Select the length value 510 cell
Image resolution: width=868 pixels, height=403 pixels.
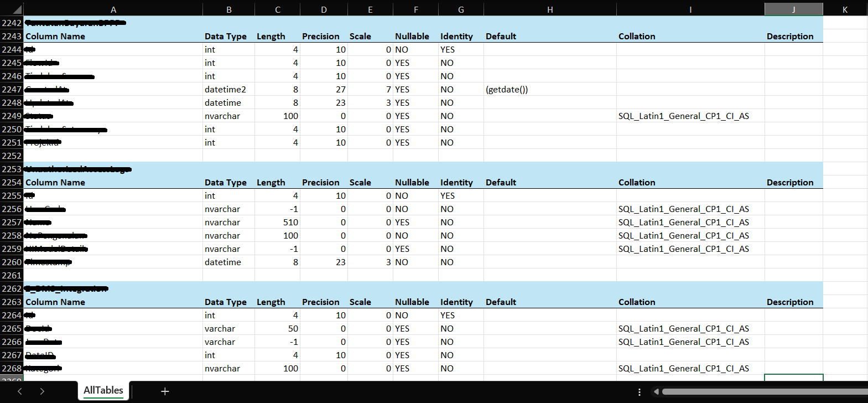coord(277,222)
